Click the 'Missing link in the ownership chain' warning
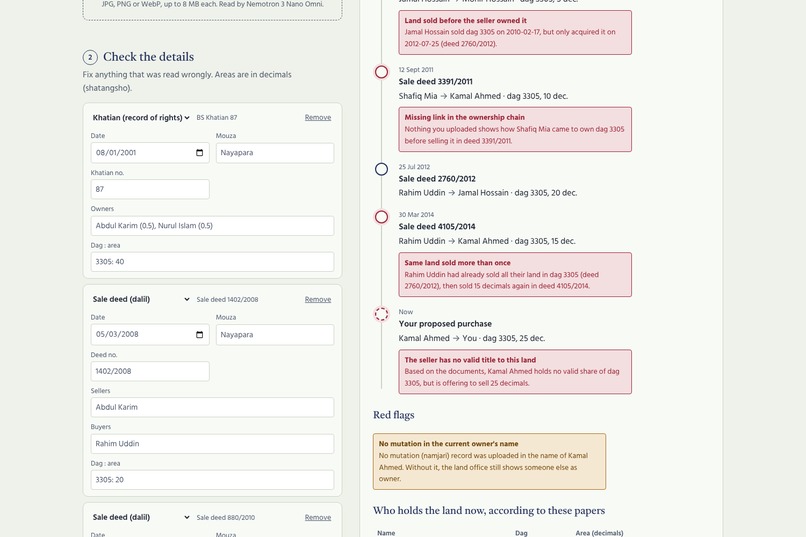The width and height of the screenshot is (806, 537). tap(515, 129)
